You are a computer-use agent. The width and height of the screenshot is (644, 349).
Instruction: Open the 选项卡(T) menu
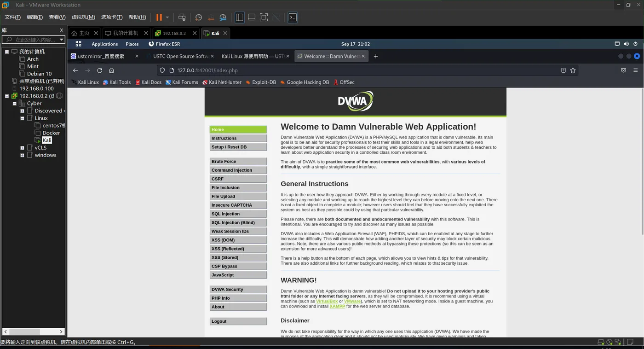pyautogui.click(x=112, y=17)
